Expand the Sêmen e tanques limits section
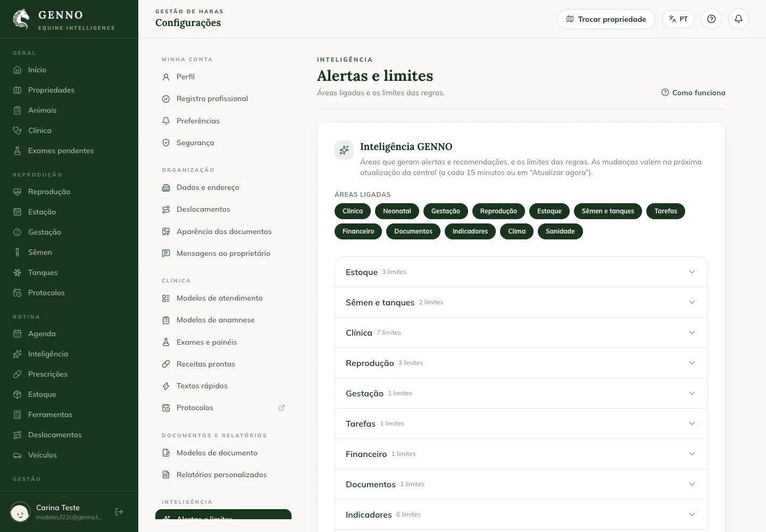766x532 pixels. point(521,302)
